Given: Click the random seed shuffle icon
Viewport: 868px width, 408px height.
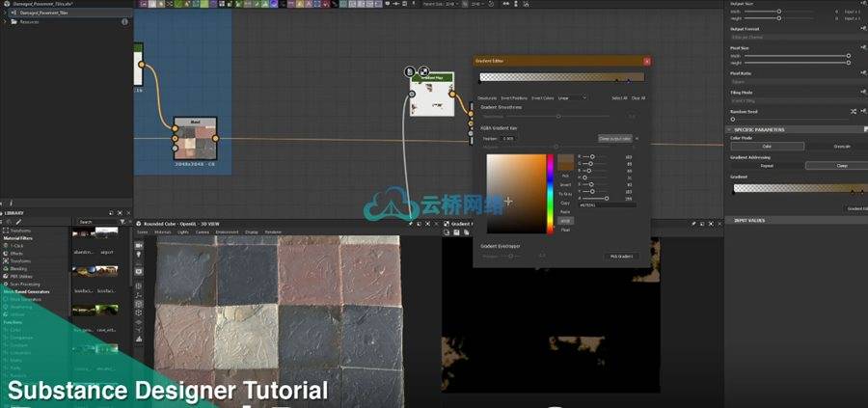Looking at the screenshot, I should [854, 111].
